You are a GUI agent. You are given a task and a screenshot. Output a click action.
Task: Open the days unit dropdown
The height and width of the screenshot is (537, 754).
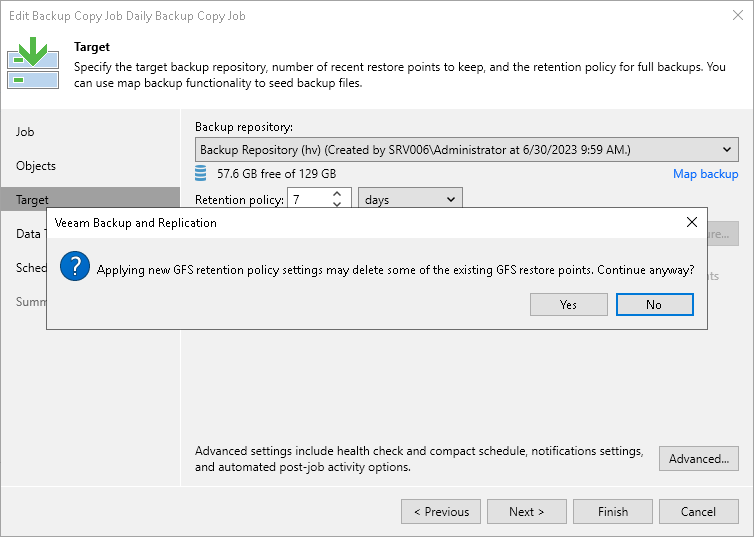pos(410,200)
